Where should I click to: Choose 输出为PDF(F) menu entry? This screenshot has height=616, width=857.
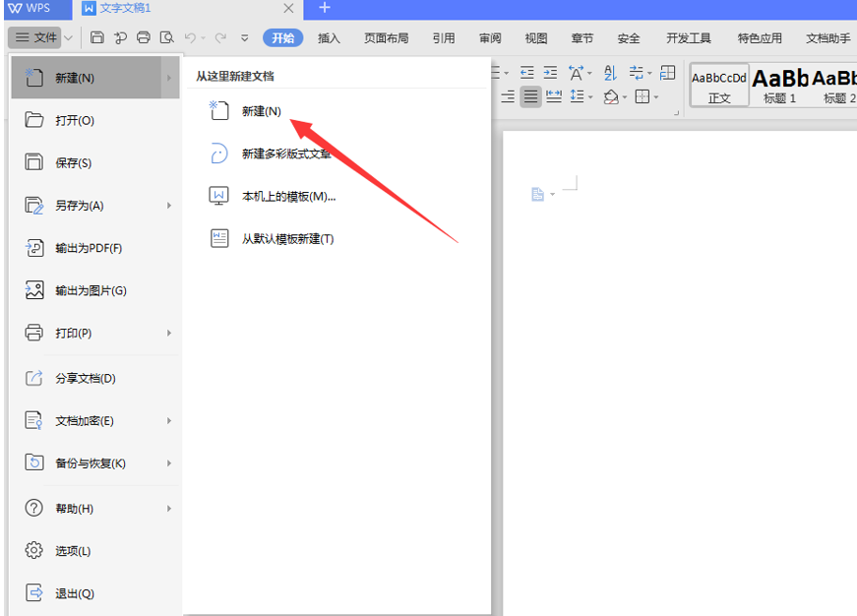[x=95, y=248]
